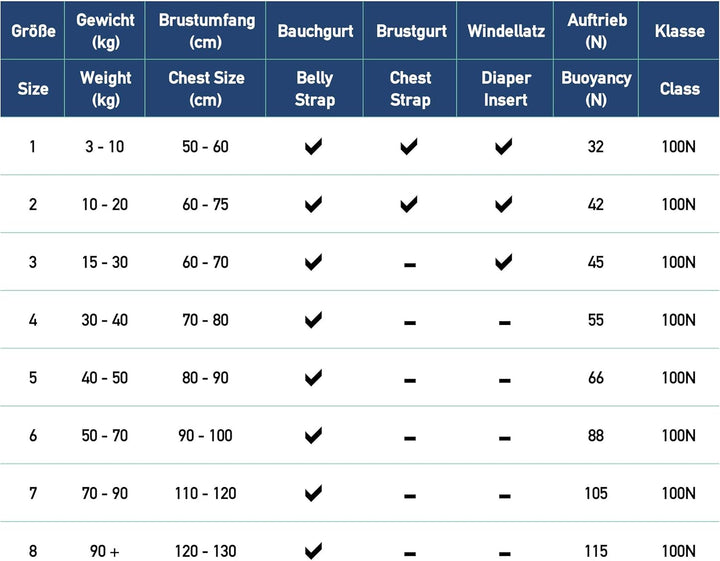Click the Belly Strap checkmark for size 6
This screenshot has width=720, height=561.
313,435
